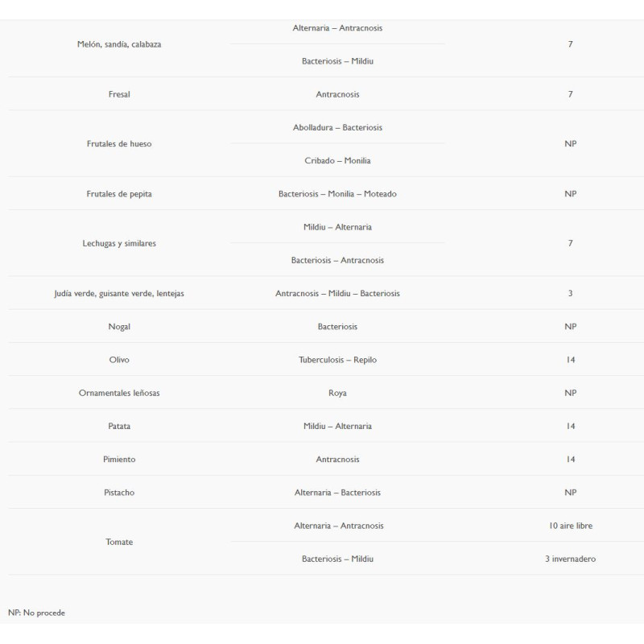Click 'Frutales de hueso' crop name
The height and width of the screenshot is (644, 644).
tap(119, 144)
